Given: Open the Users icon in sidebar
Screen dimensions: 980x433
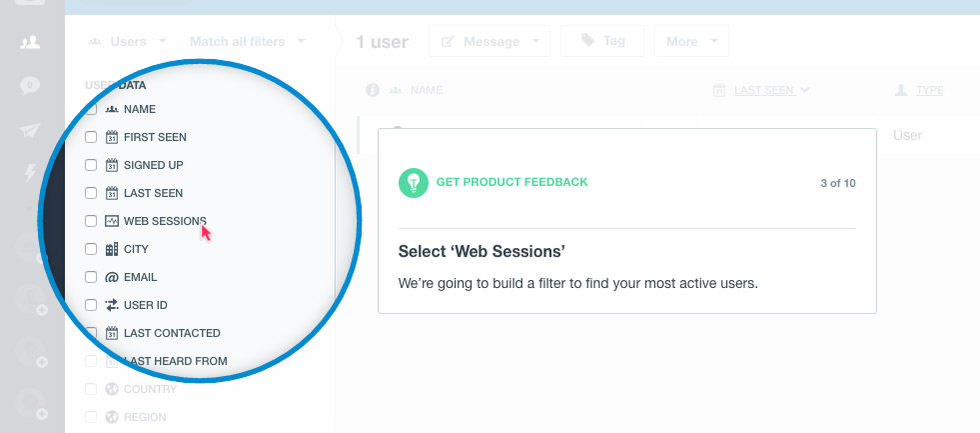Looking at the screenshot, I should point(30,42).
